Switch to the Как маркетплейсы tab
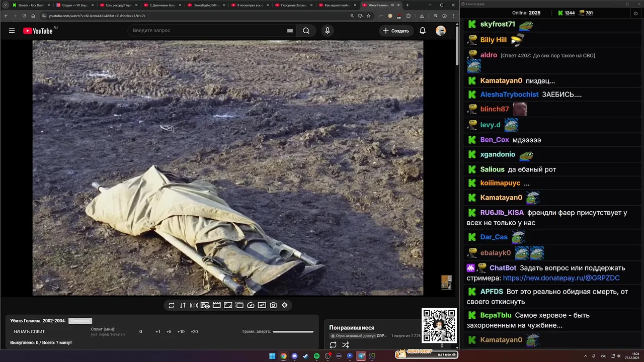Viewport: 644px width, 362px height. [338, 5]
